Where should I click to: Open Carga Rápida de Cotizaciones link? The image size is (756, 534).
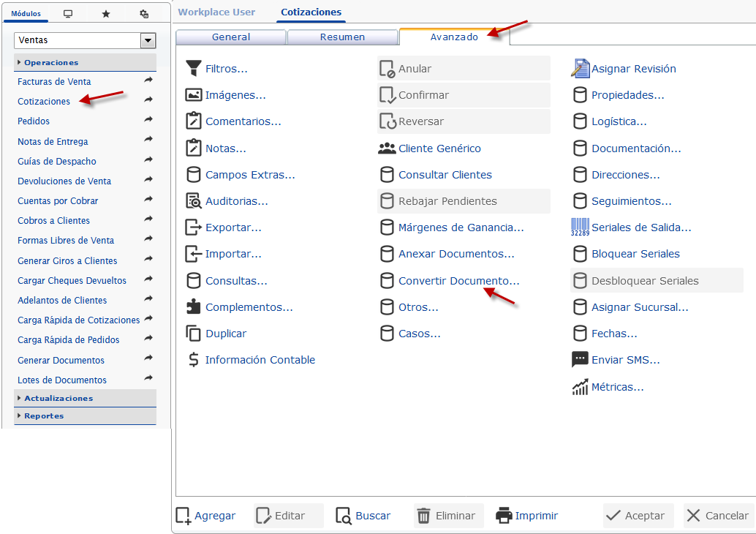(x=78, y=320)
